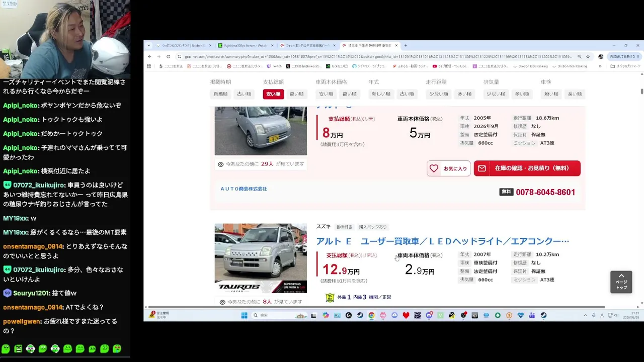
Task: Click the microphone icon in system tray
Action: (x=594, y=315)
